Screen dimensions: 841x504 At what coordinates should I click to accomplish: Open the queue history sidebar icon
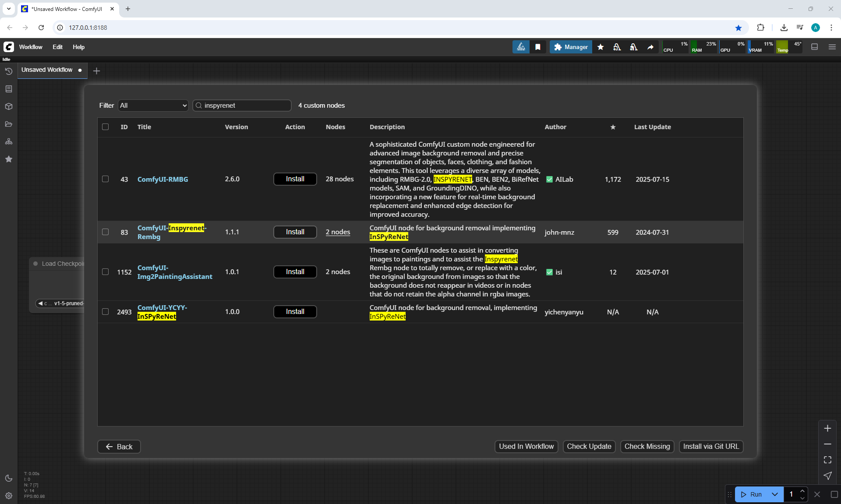point(8,71)
